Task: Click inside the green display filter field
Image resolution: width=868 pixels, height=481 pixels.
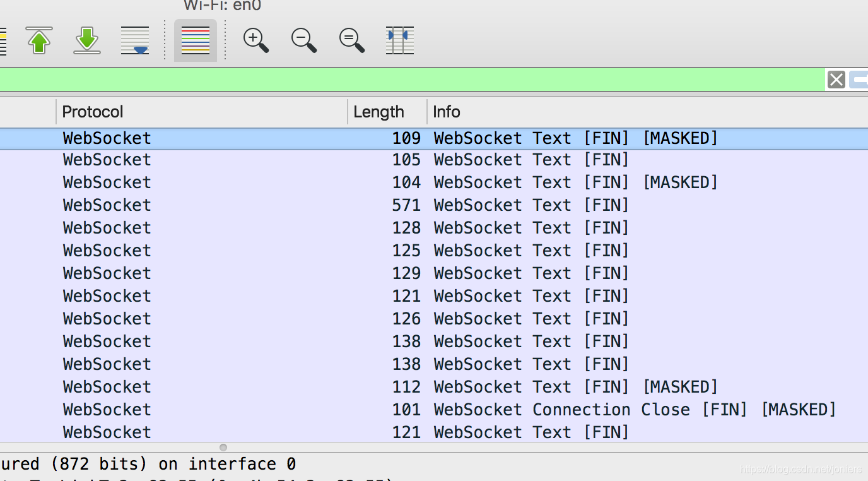Action: click(x=413, y=80)
